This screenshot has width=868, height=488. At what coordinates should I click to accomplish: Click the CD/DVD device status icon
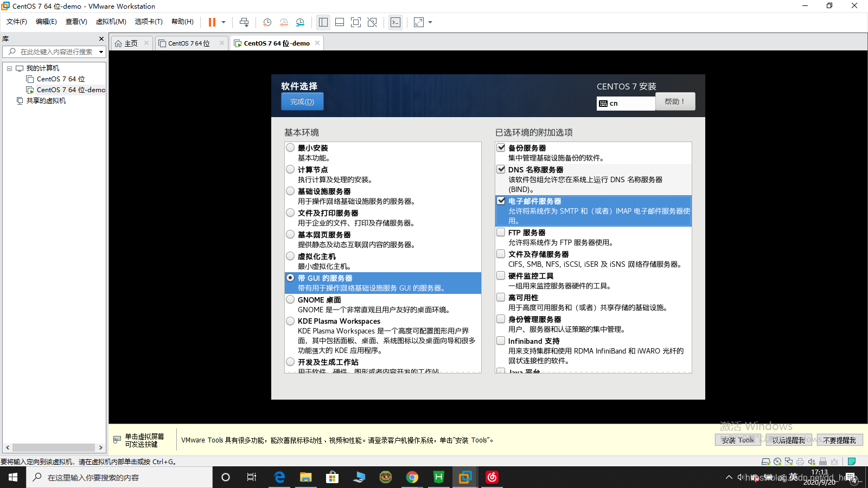point(777,461)
